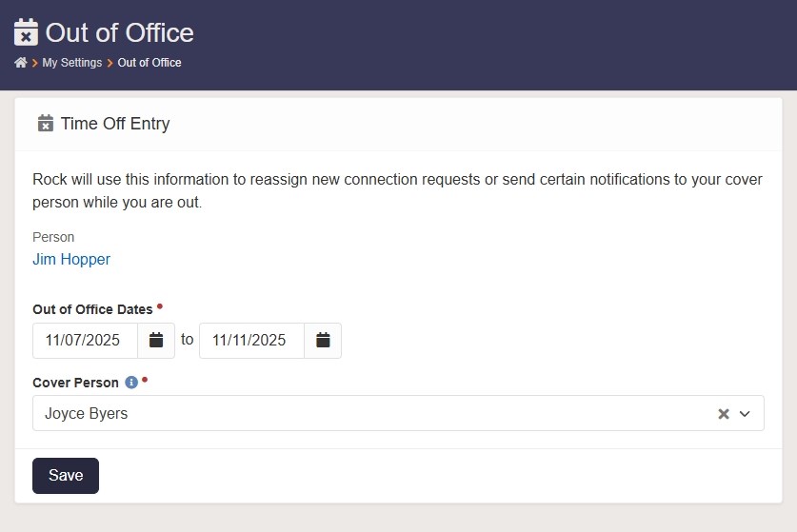
Task: Click the Out of Office page title
Action: pyautogui.click(x=119, y=32)
